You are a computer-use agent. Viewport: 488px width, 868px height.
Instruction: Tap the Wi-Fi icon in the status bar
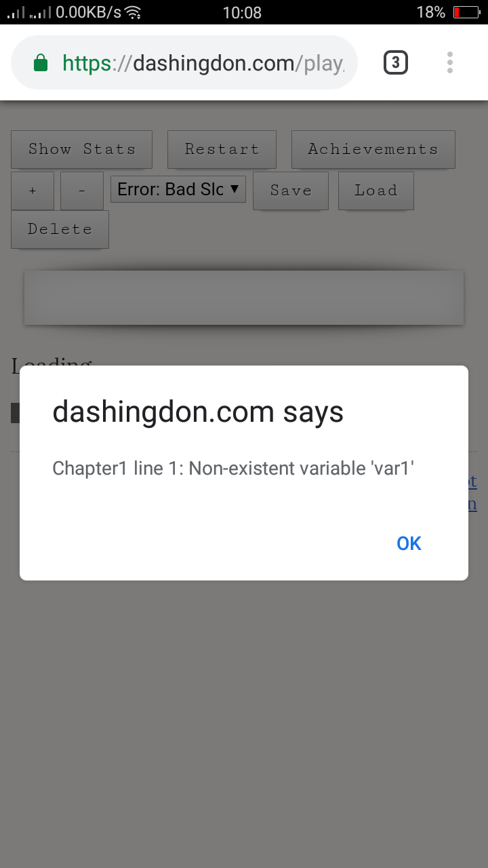pyautogui.click(x=133, y=12)
